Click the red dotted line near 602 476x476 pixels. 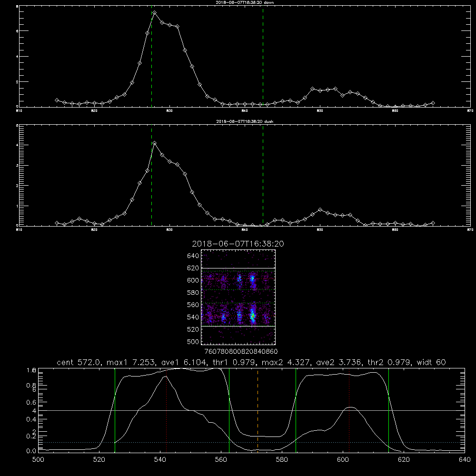[x=349, y=410]
